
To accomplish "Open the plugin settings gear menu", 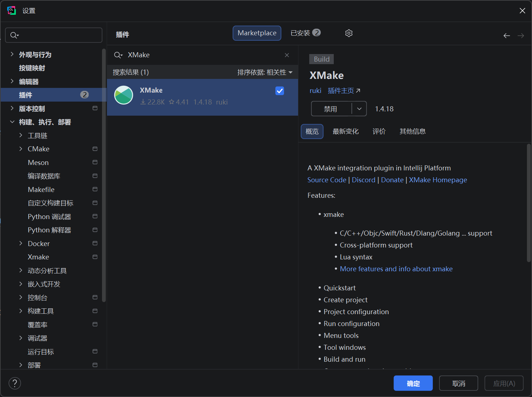I will (x=349, y=33).
